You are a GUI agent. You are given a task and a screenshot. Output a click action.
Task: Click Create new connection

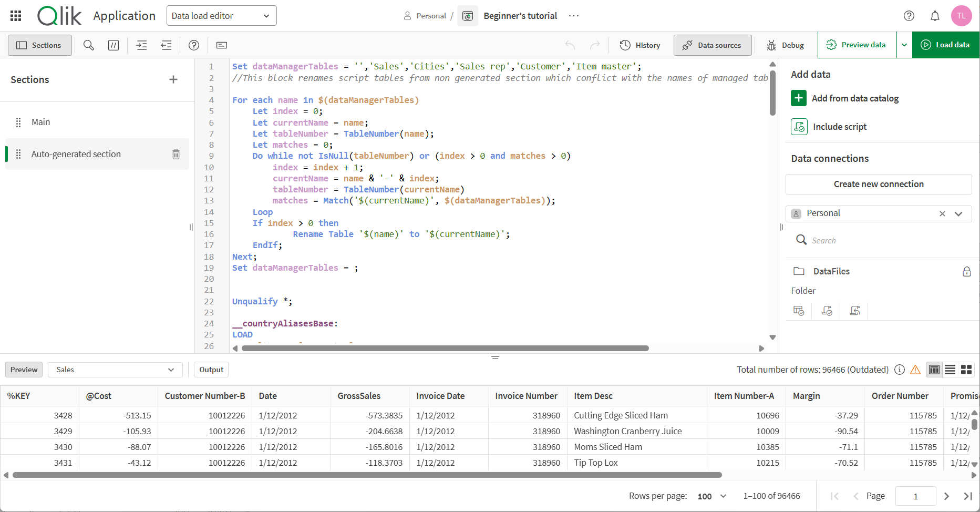point(879,184)
